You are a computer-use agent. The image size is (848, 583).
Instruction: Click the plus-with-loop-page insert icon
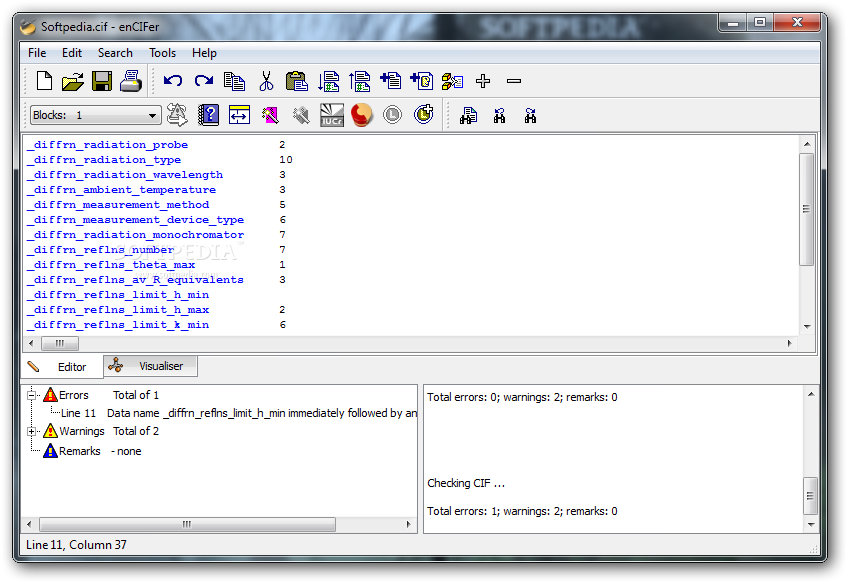[421, 81]
